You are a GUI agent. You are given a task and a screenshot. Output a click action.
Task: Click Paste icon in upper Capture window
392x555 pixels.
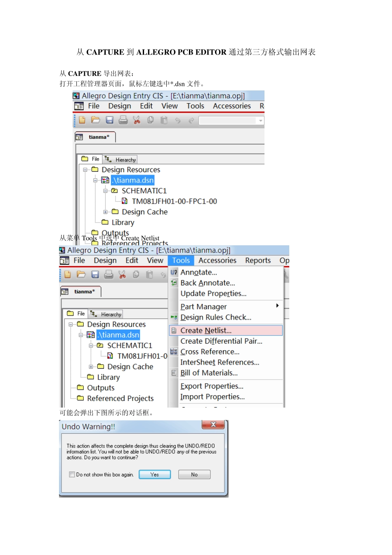(x=164, y=120)
